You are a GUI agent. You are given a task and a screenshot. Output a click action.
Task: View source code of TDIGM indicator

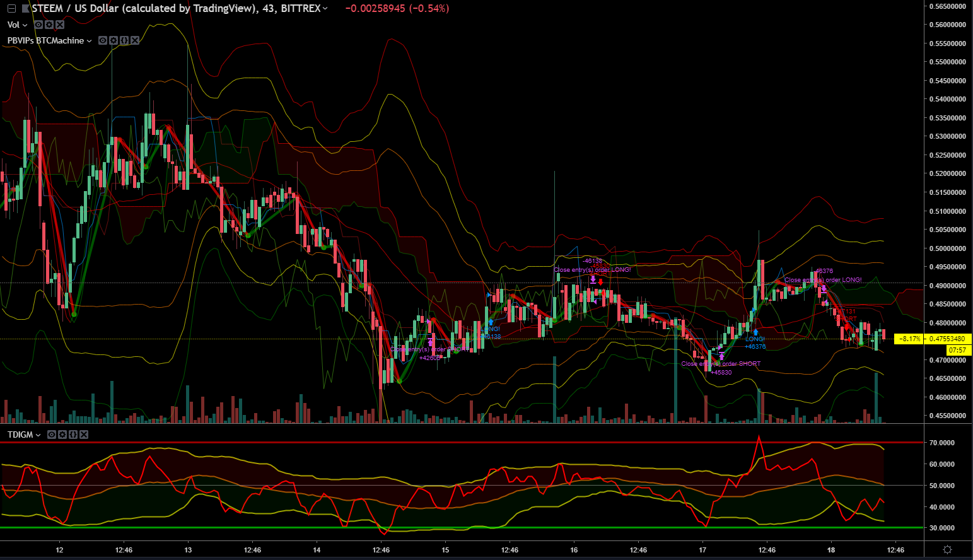click(73, 435)
